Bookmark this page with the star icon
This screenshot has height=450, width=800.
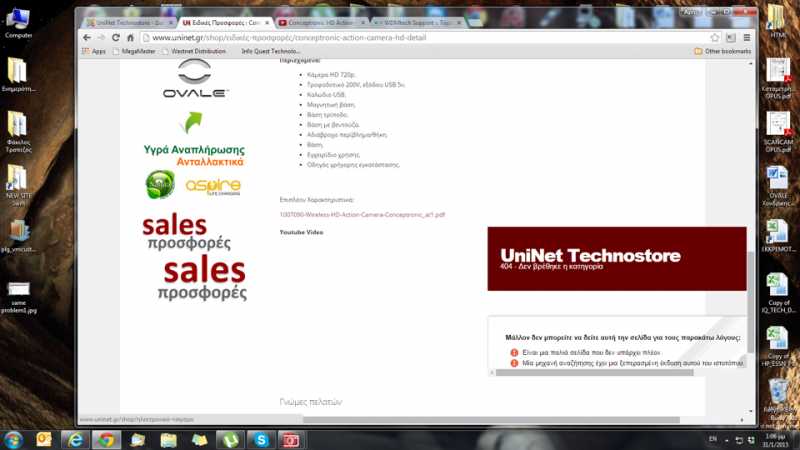click(715, 38)
